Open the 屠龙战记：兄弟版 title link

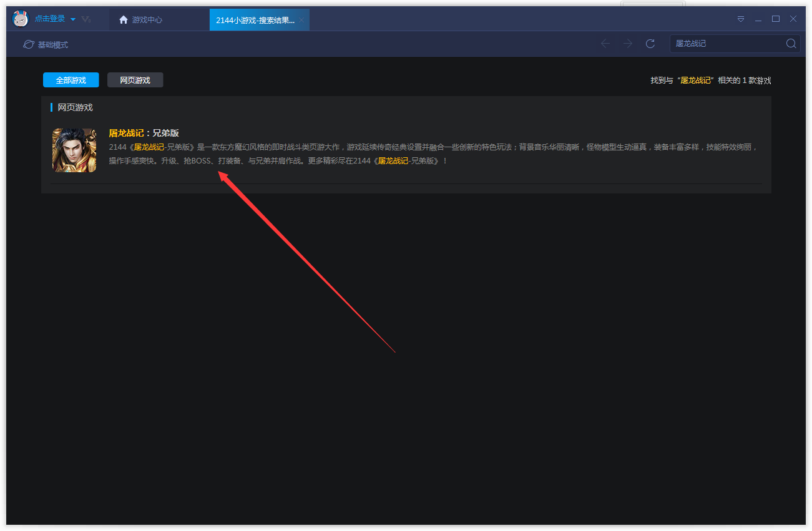pos(144,133)
